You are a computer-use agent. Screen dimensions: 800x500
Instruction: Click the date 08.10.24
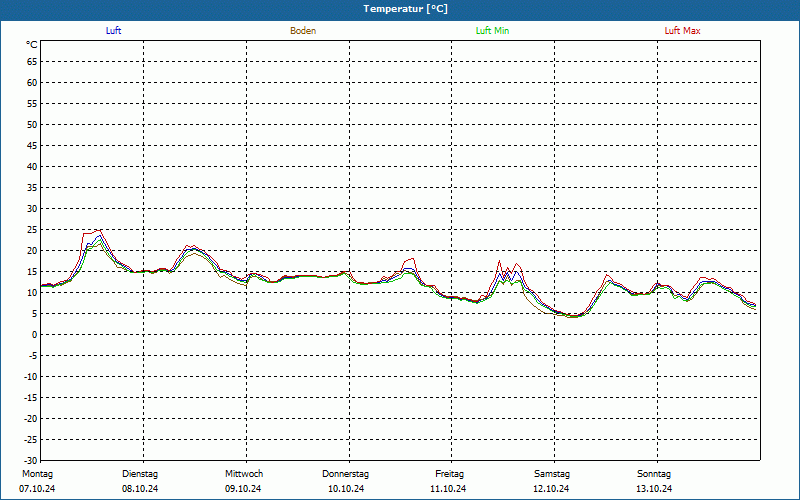point(140,489)
